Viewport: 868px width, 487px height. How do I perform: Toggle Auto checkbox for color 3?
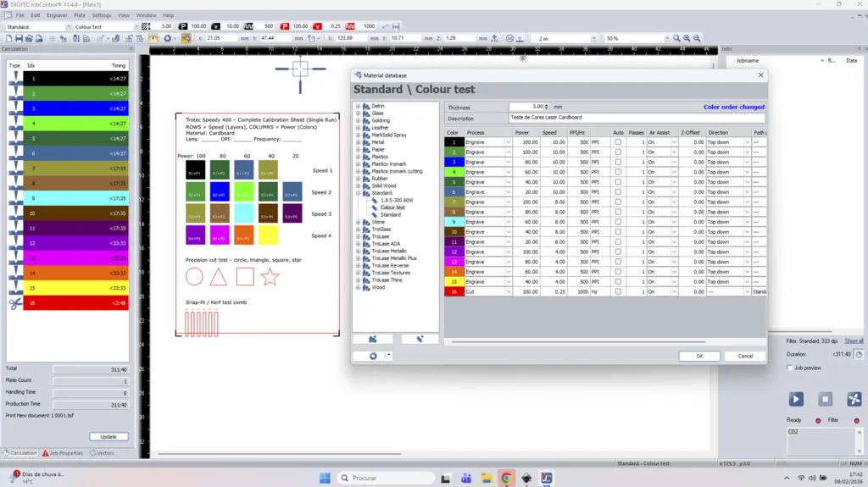point(618,162)
